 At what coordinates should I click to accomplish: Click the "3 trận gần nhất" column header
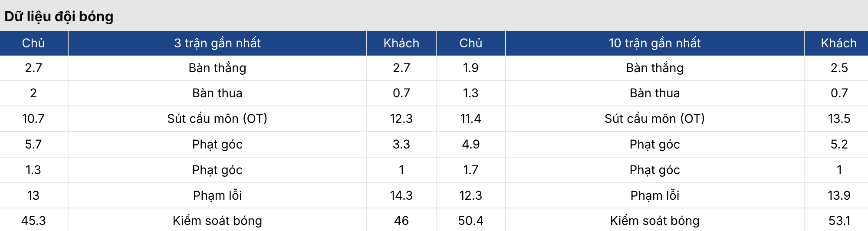click(217, 43)
